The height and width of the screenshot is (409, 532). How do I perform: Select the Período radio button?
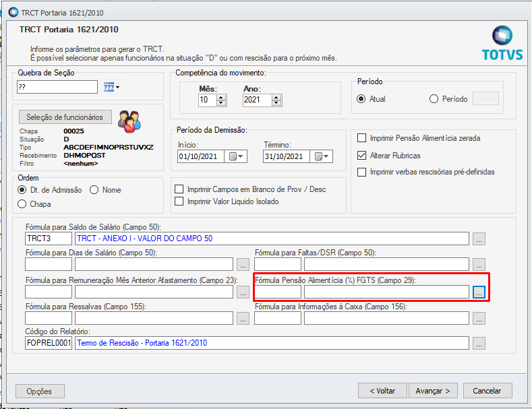(434, 98)
